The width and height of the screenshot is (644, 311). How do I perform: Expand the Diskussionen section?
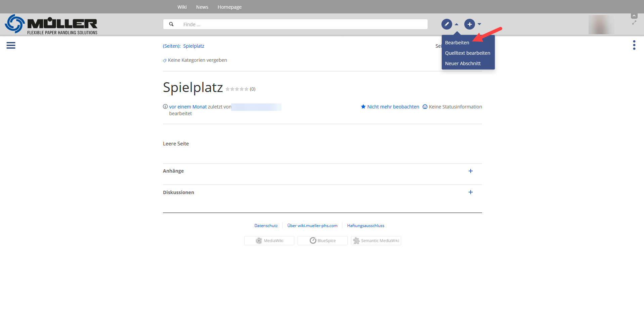click(x=470, y=192)
